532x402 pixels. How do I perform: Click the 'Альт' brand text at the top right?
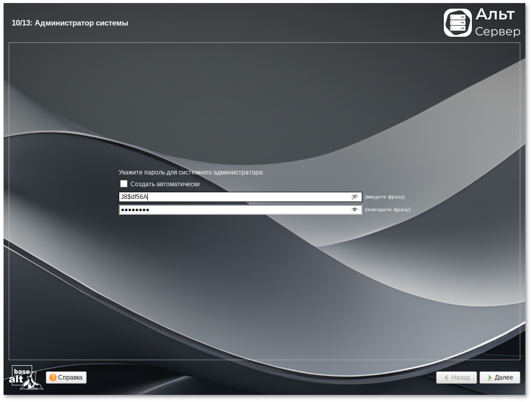pos(495,15)
